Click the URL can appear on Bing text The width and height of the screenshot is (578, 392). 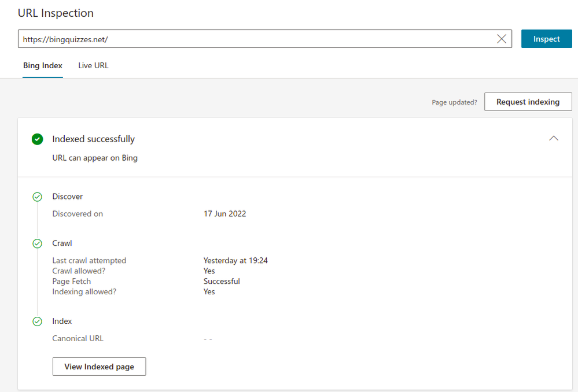click(x=95, y=158)
